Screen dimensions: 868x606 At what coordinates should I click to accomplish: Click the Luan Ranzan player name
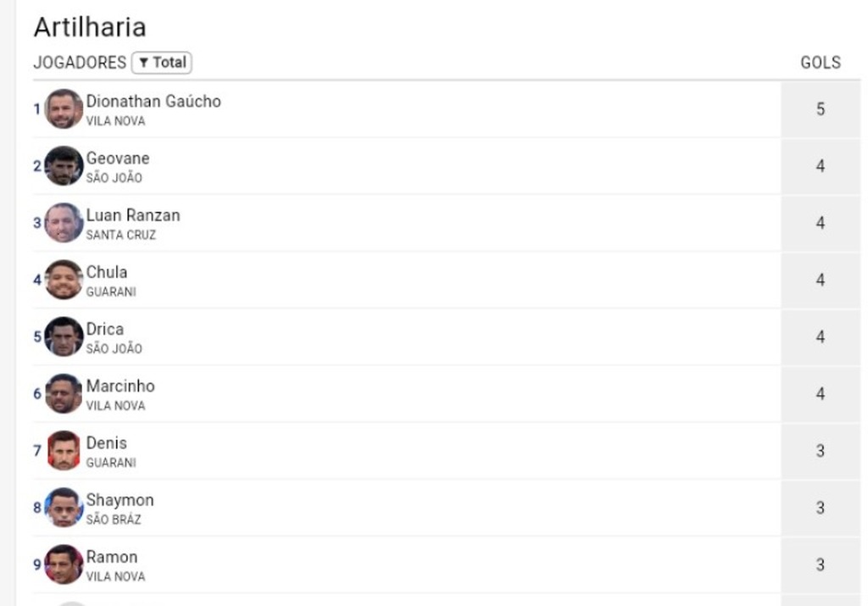(133, 215)
